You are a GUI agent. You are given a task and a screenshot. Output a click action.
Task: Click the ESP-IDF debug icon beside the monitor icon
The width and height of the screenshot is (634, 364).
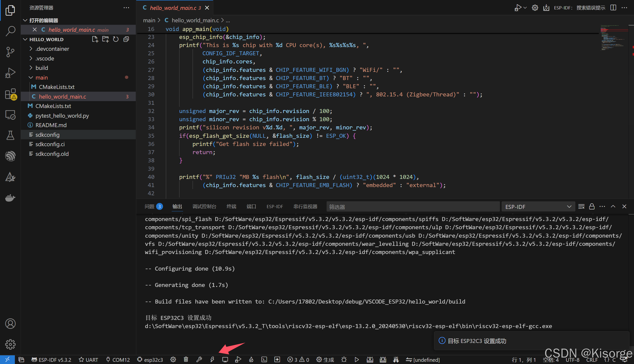tap(238, 360)
